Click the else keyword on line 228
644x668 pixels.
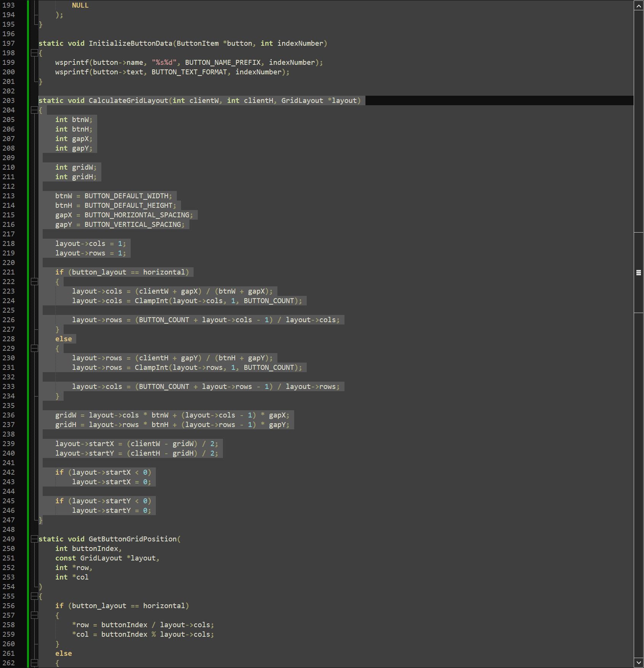pyautogui.click(x=64, y=339)
